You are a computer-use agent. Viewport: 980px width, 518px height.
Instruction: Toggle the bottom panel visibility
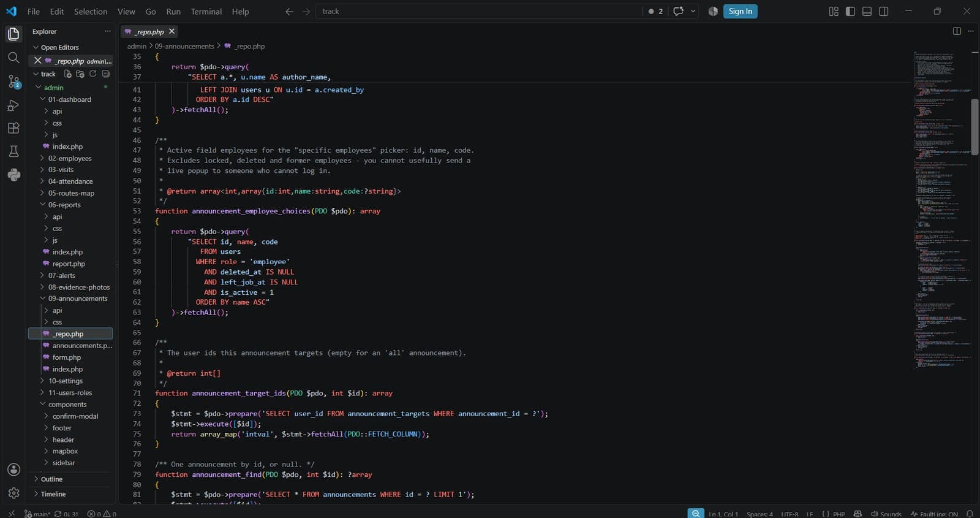867,12
